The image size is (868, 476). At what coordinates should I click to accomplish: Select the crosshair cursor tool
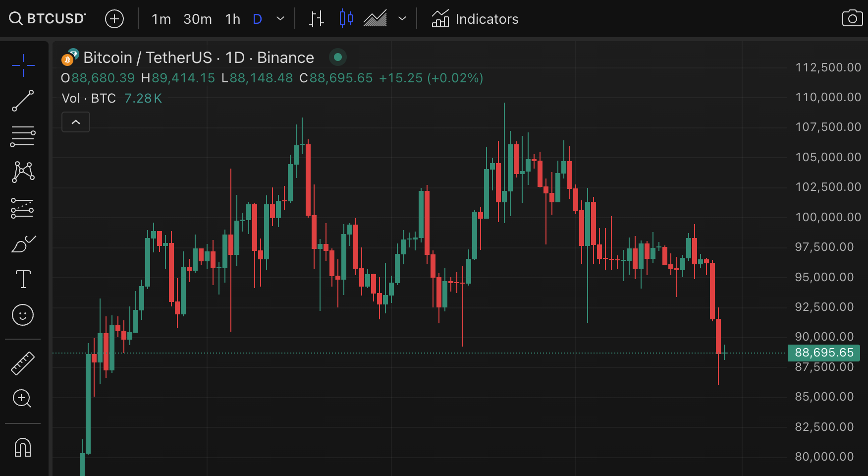coord(23,65)
